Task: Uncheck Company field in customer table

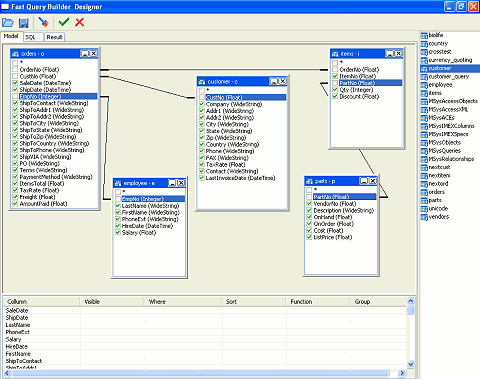Action: tap(202, 104)
